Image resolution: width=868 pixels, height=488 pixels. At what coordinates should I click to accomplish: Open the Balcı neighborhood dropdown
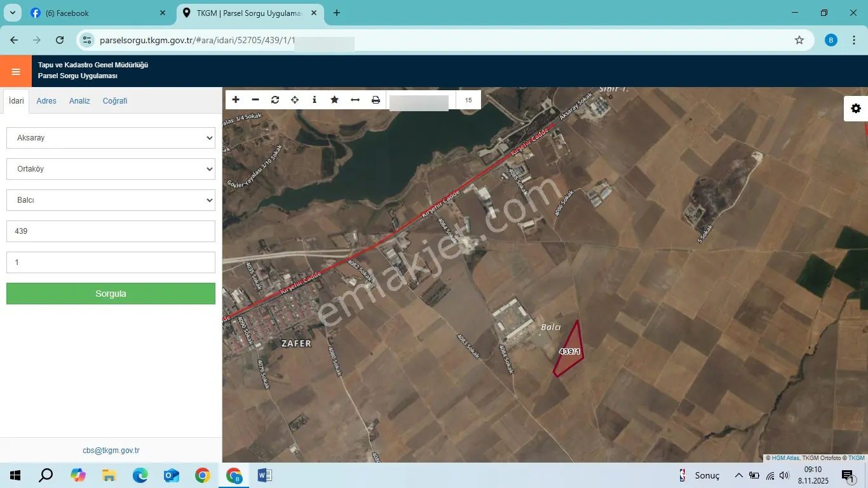[x=111, y=200]
